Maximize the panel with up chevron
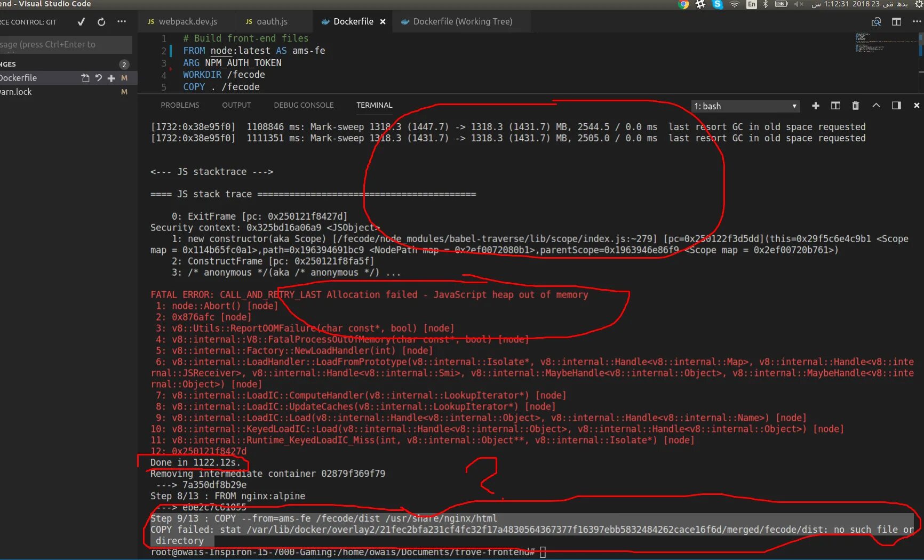The height and width of the screenshot is (560, 924). pyautogui.click(x=876, y=106)
